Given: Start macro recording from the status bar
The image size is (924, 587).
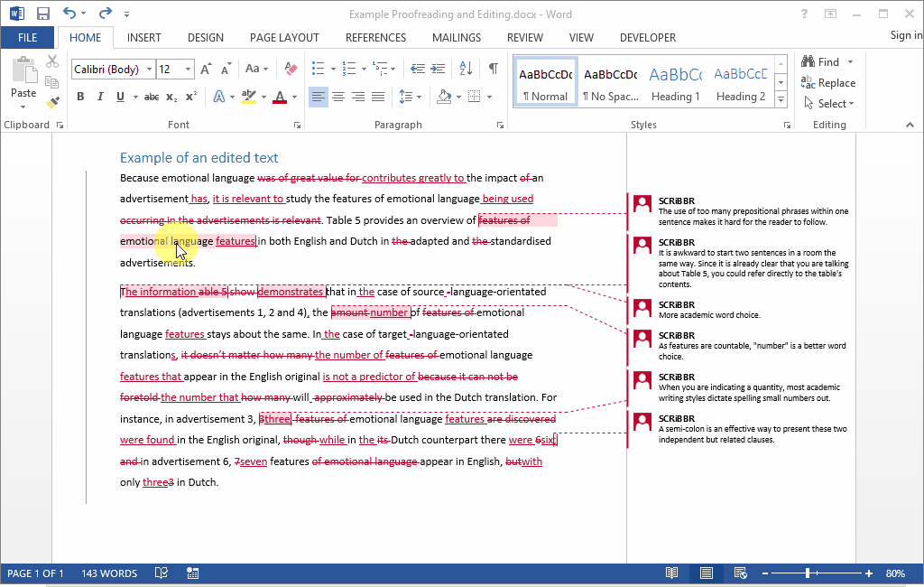Looking at the screenshot, I should coord(192,573).
